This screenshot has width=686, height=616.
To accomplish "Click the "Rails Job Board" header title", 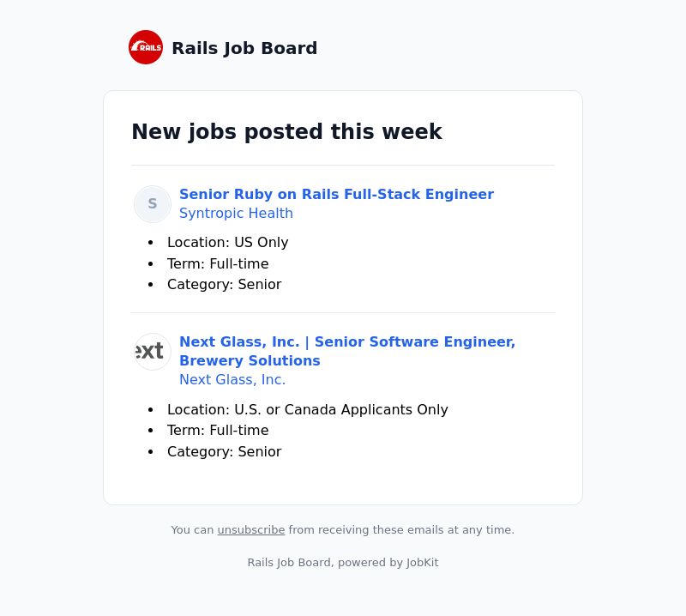I will point(244,48).
